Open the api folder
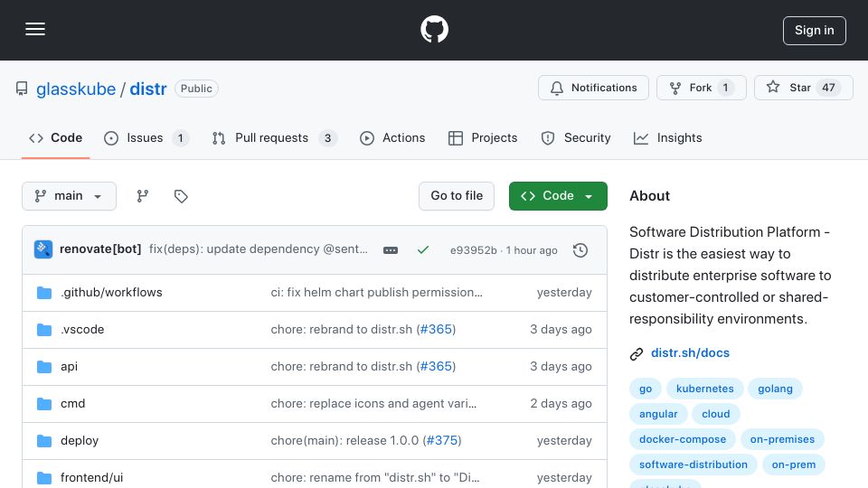Image resolution: width=868 pixels, height=488 pixels. click(x=70, y=366)
